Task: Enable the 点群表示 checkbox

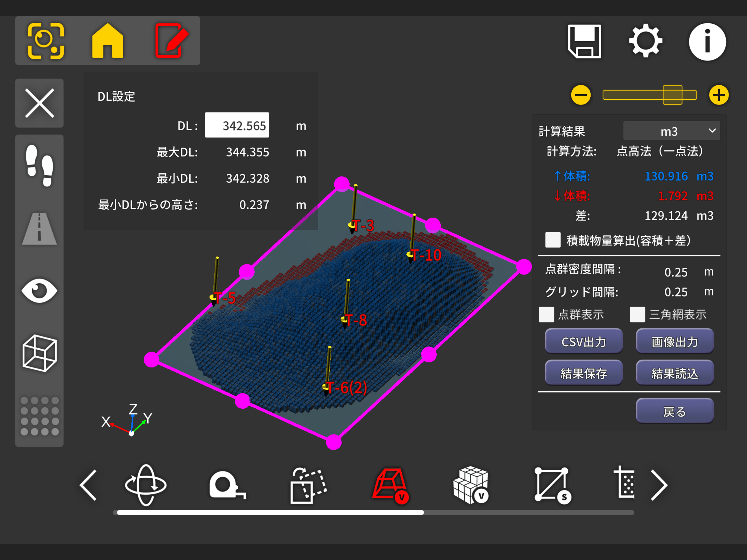Action: pos(546,314)
